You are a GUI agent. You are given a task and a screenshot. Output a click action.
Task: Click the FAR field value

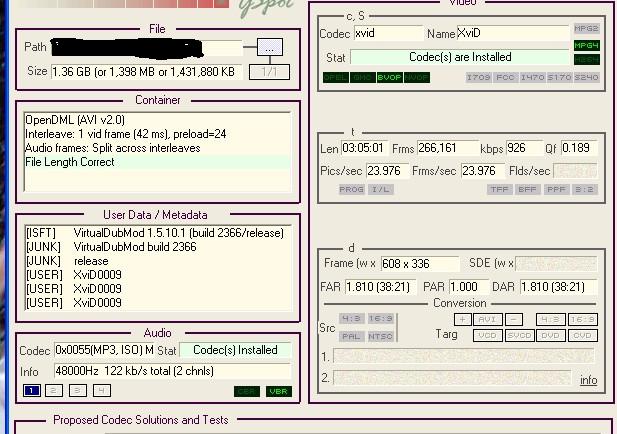[380, 287]
